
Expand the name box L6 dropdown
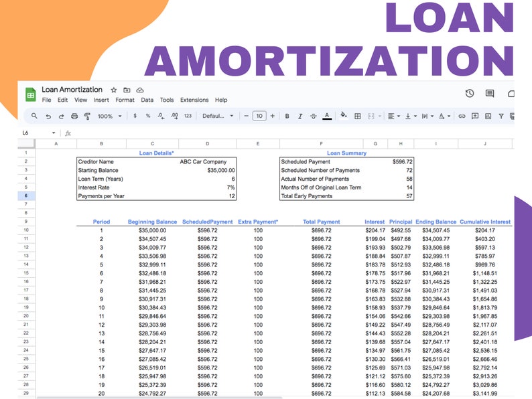(54, 133)
